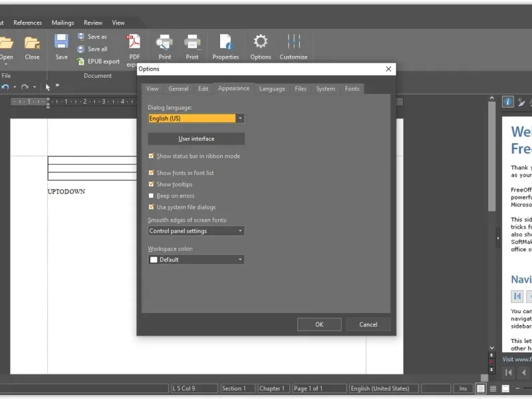
Task: Click the Print icon with the printer only
Action: coord(192,42)
